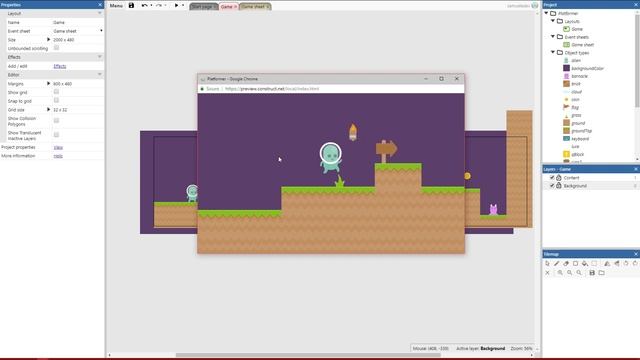
Task: Select the flag object type
Action: [575, 107]
